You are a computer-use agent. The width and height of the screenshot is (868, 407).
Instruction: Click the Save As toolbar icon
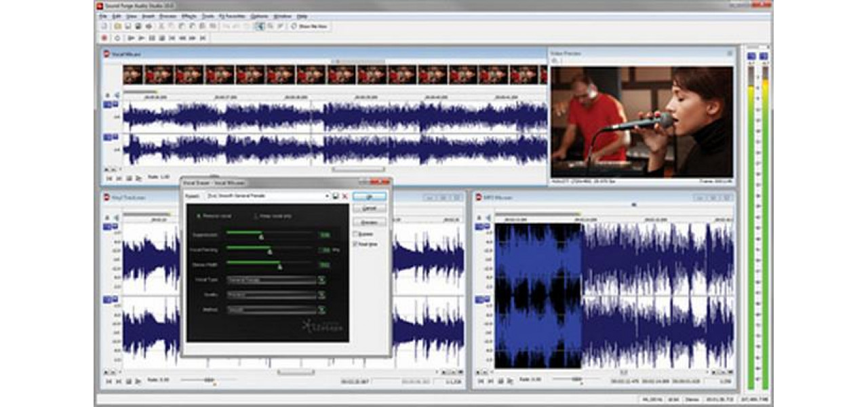[x=138, y=26]
